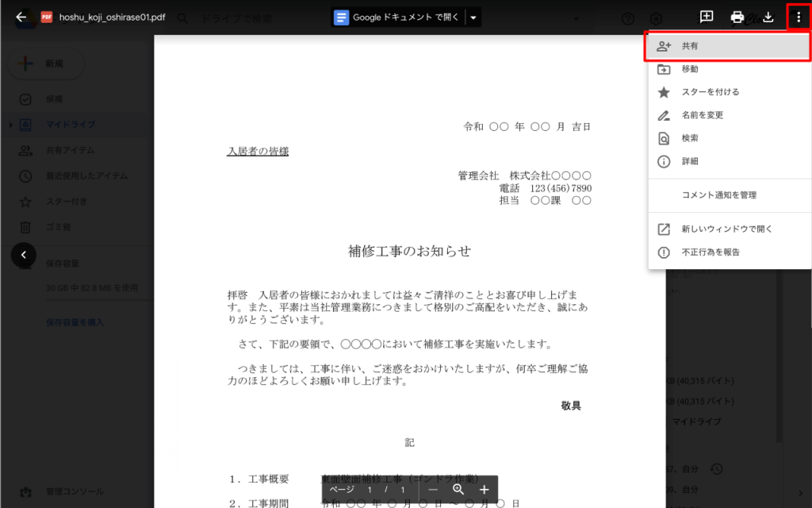
Task: Click the share person-plus icon
Action: pyautogui.click(x=664, y=46)
